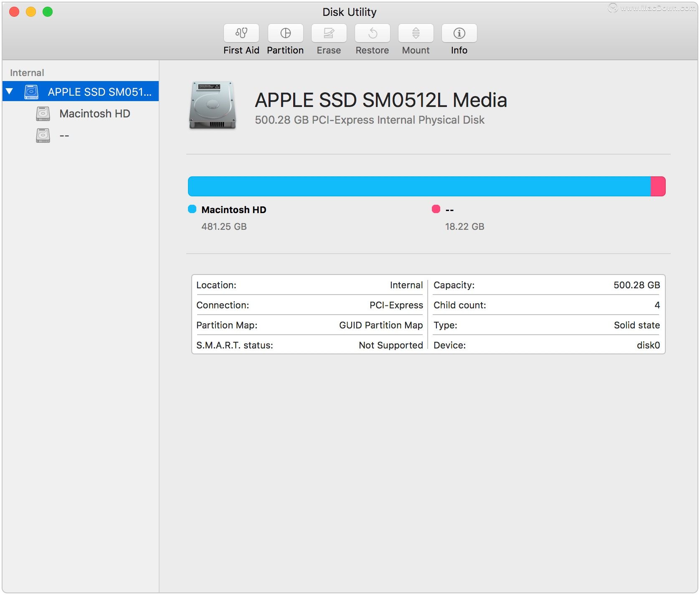
Task: Click the Internal sidebar section header
Action: (27, 73)
